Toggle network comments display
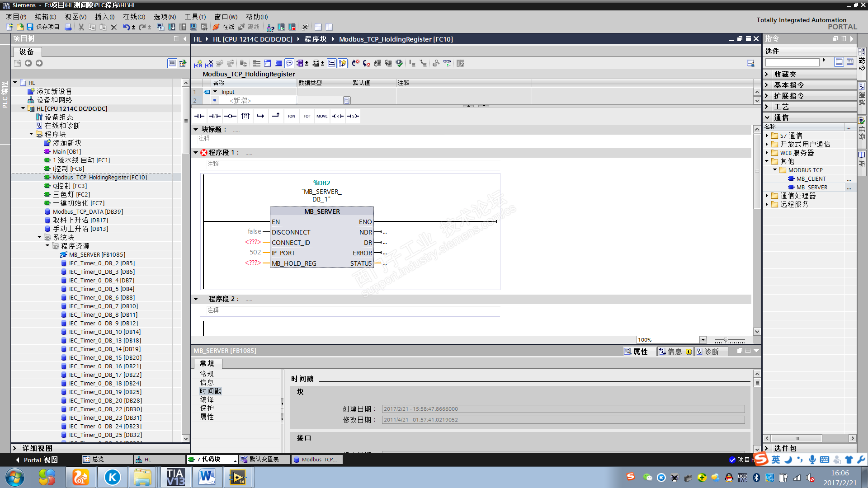Viewport: 868px width, 488px height. coord(289,63)
